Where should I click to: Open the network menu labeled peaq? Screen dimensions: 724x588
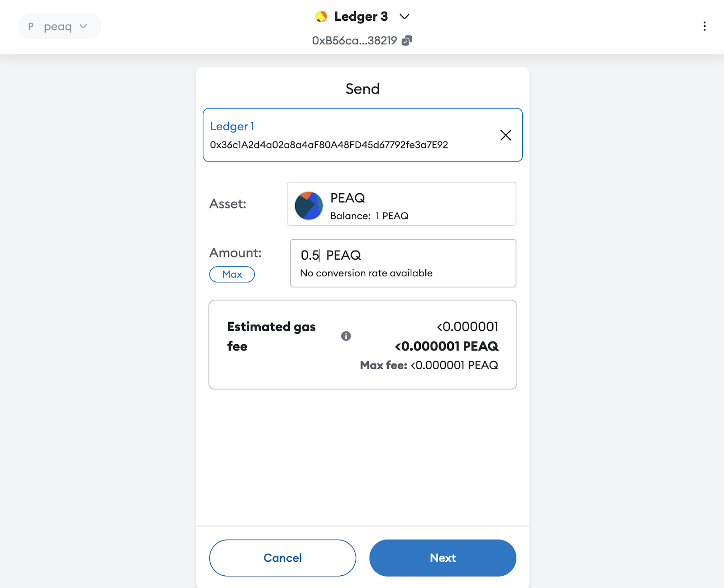click(x=58, y=26)
